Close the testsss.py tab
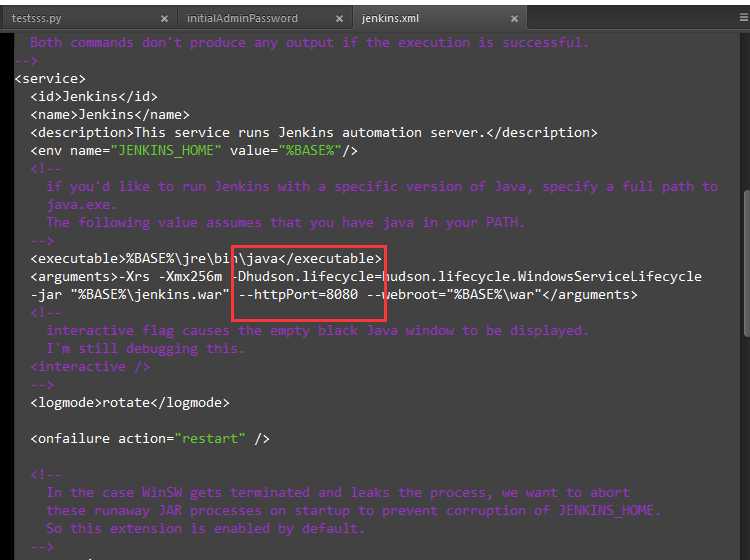Image resolution: width=750 pixels, height=560 pixels. click(164, 19)
